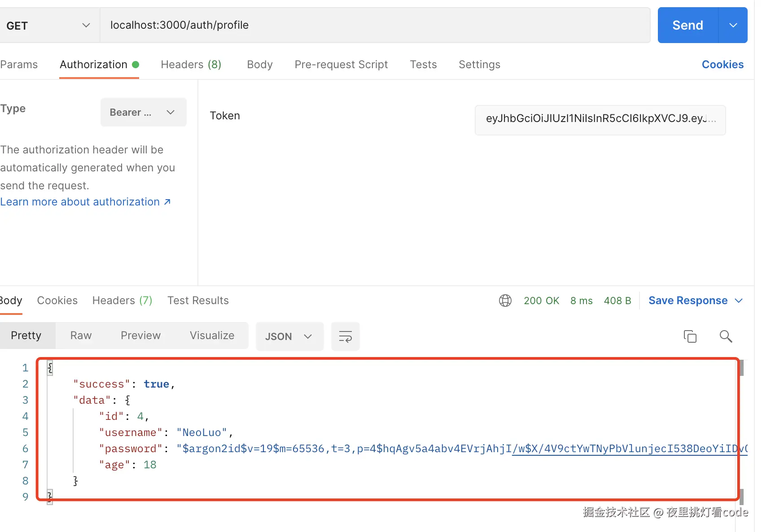The image size is (762, 532).
Task: Switch to the Headers (8) request tab
Action: pos(191,65)
